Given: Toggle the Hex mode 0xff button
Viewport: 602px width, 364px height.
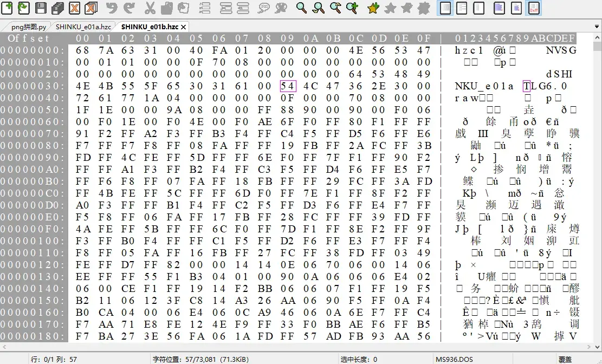Looking at the screenshot, I should tap(534, 8).
